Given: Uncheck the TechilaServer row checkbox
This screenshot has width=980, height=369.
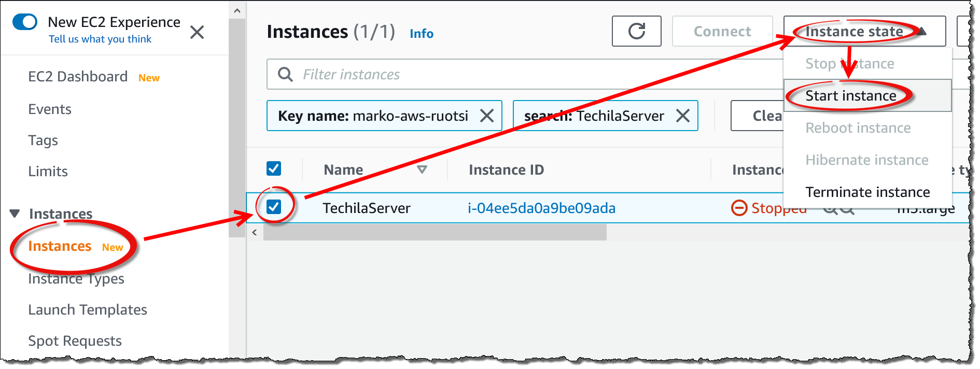Looking at the screenshot, I should (274, 207).
